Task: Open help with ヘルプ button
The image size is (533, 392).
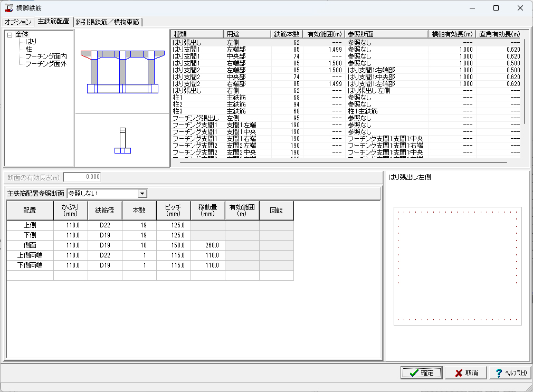Action: click(x=509, y=373)
